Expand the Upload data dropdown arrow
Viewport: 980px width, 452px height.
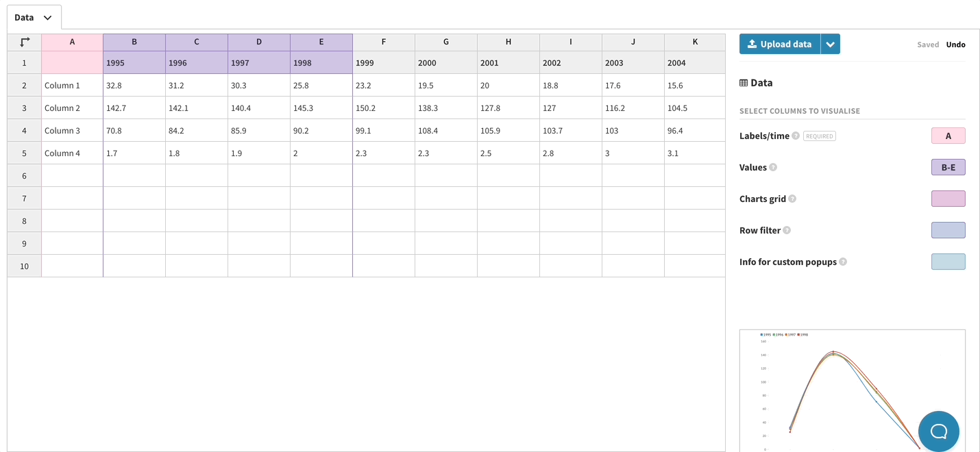coord(830,44)
